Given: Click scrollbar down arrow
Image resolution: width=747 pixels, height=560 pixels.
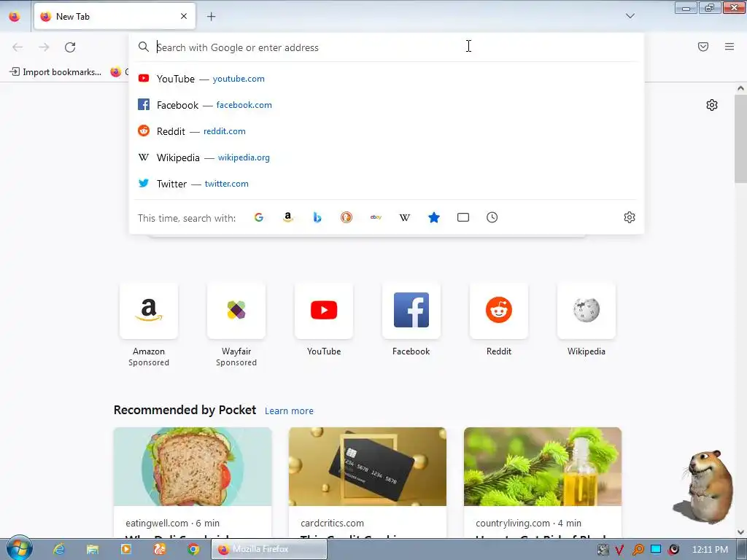Looking at the screenshot, I should tap(741, 532).
